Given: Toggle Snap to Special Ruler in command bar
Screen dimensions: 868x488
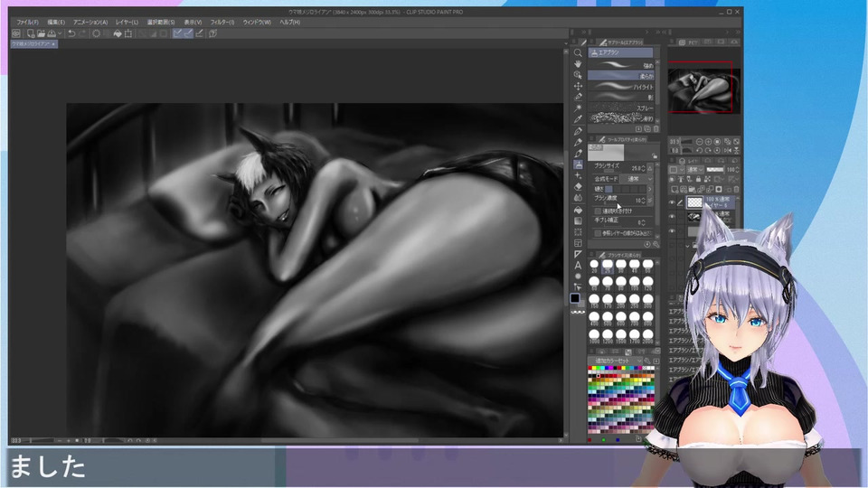Looking at the screenshot, I should [x=188, y=33].
